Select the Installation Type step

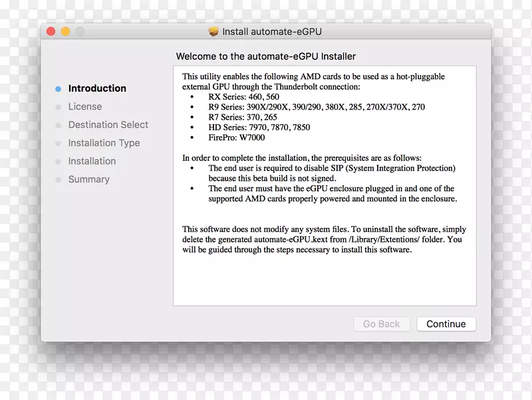[x=104, y=143]
